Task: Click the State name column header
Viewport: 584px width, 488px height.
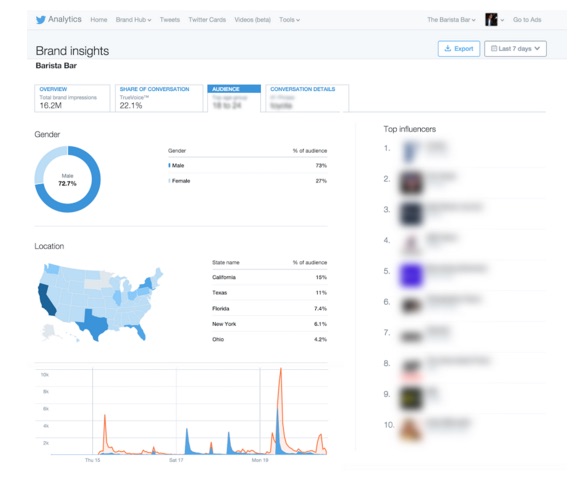Action: click(226, 262)
